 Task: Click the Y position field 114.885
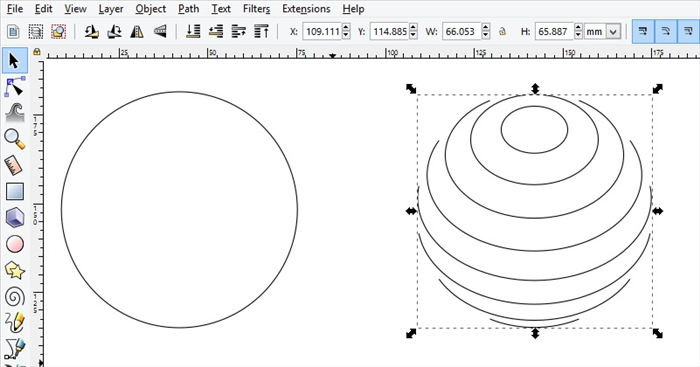[389, 32]
